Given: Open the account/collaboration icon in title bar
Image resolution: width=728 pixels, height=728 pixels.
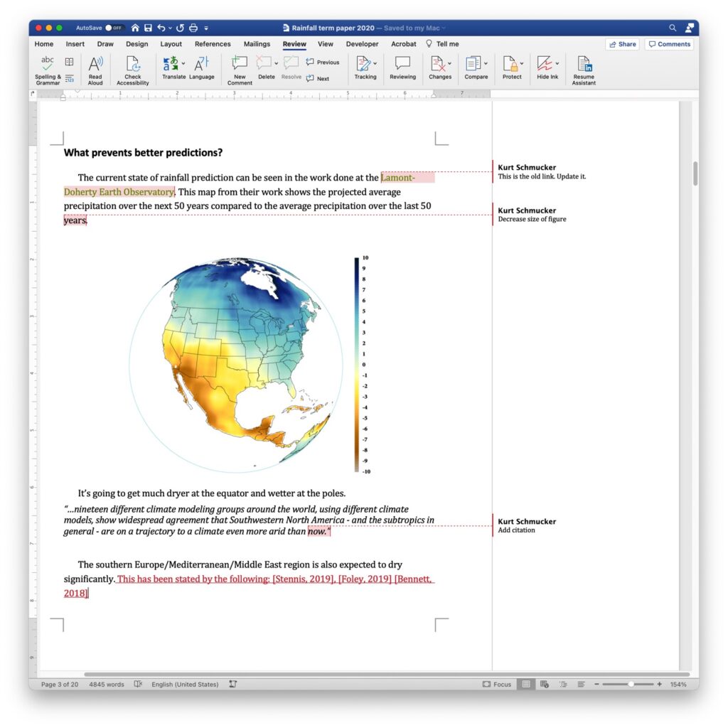Looking at the screenshot, I should click(x=690, y=28).
